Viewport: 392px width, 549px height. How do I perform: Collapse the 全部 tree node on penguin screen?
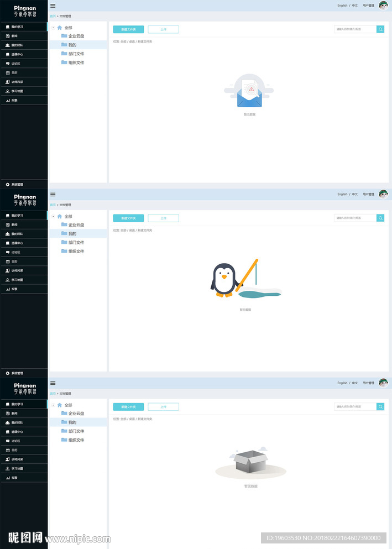click(x=53, y=216)
